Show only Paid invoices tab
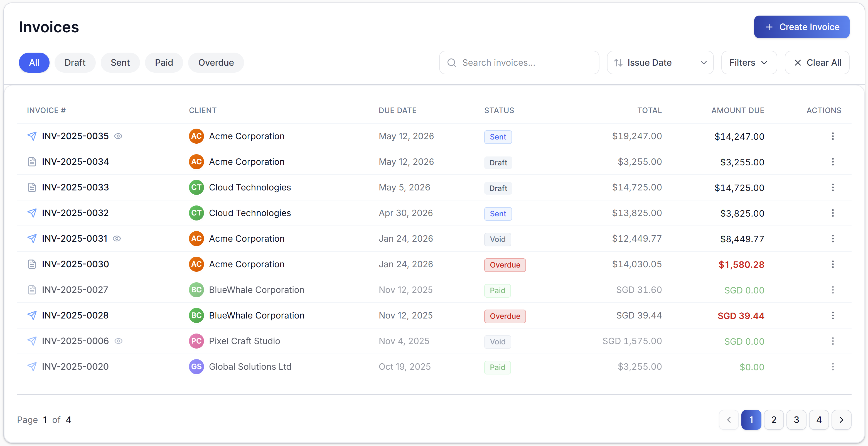This screenshot has height=446, width=868. point(164,63)
